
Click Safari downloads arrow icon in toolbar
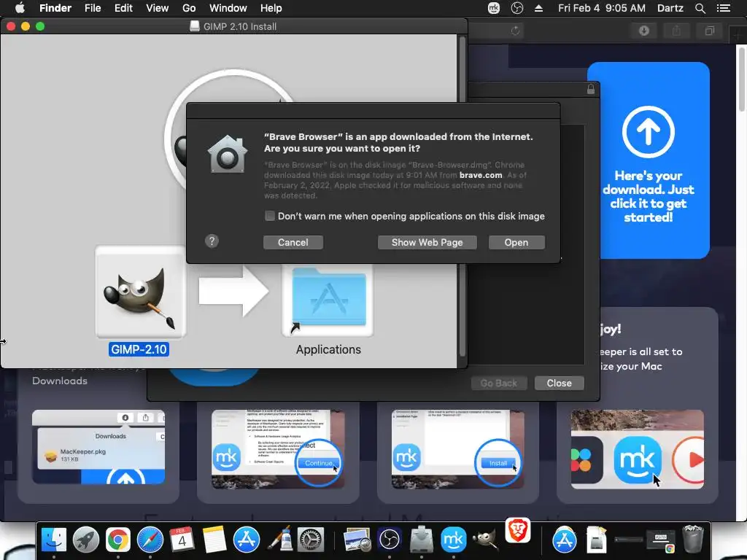pyautogui.click(x=644, y=31)
